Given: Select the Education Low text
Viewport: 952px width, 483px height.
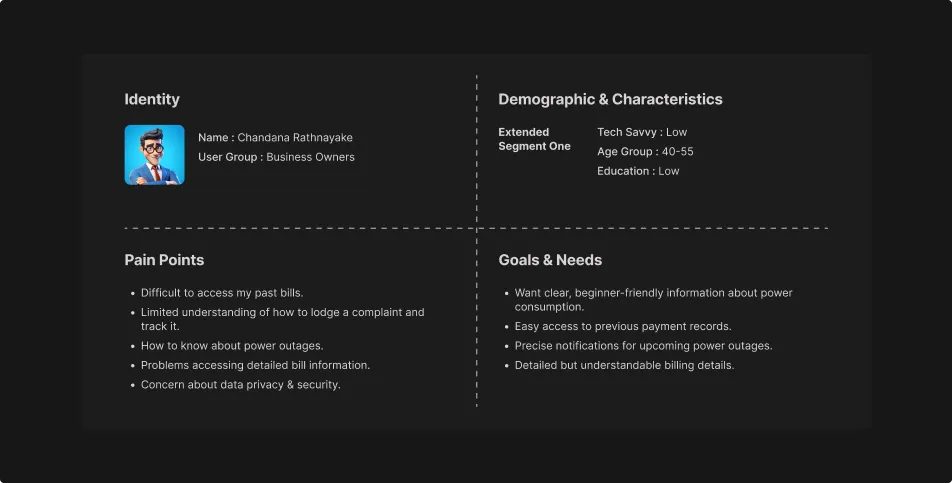Looking at the screenshot, I should click(x=638, y=171).
